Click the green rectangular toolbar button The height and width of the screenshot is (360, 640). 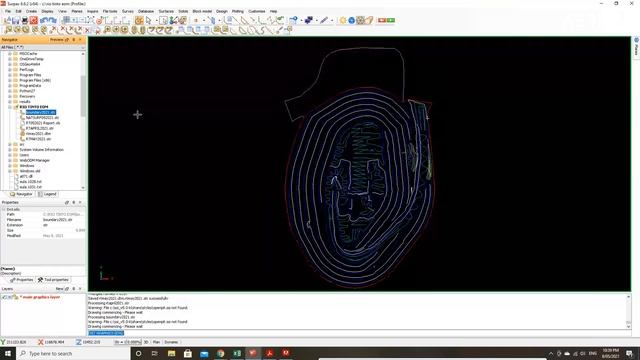pyautogui.click(x=391, y=20)
